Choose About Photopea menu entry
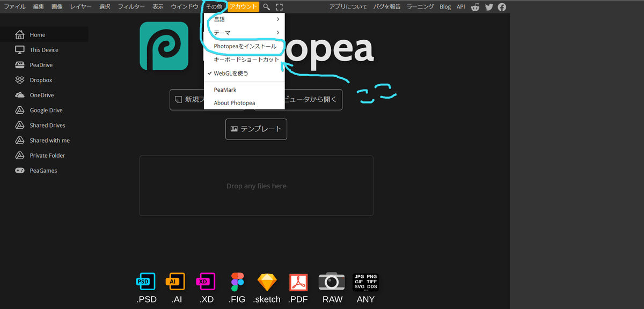 coord(244,103)
